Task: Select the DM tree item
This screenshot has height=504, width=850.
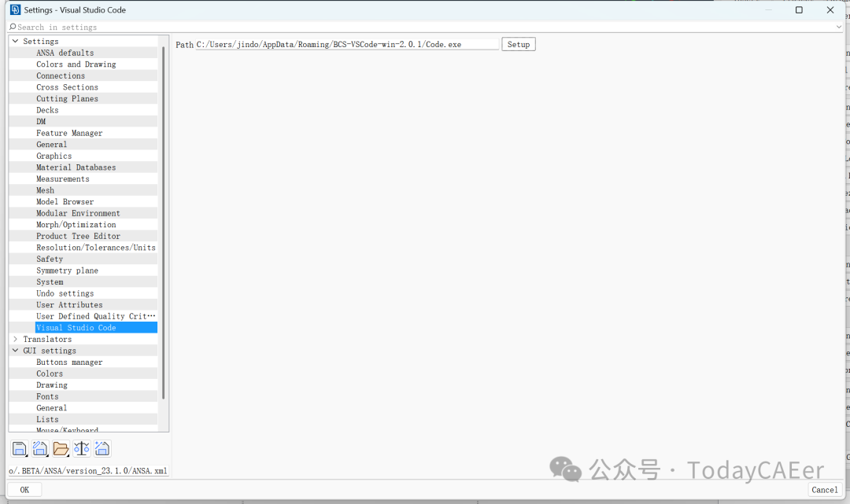Action: pos(41,121)
